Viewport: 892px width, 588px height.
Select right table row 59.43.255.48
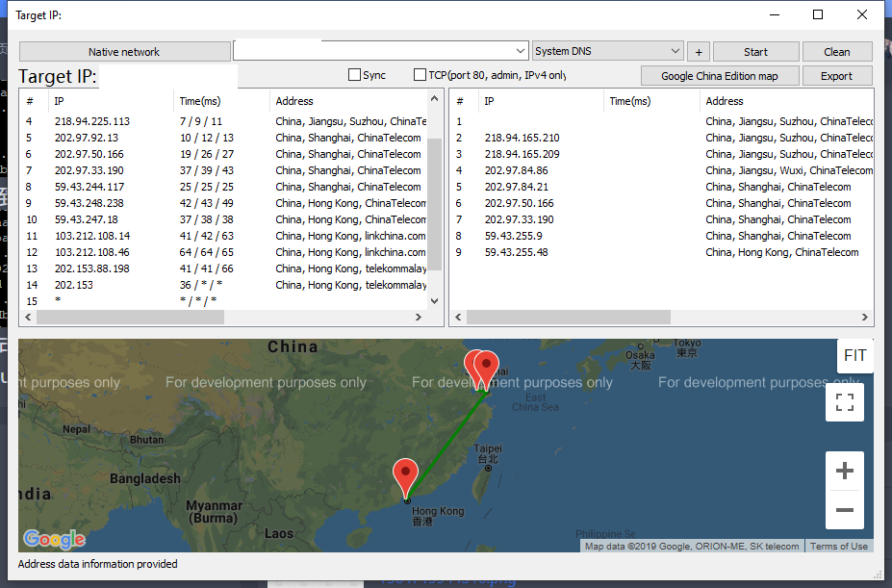pyautogui.click(x=662, y=252)
